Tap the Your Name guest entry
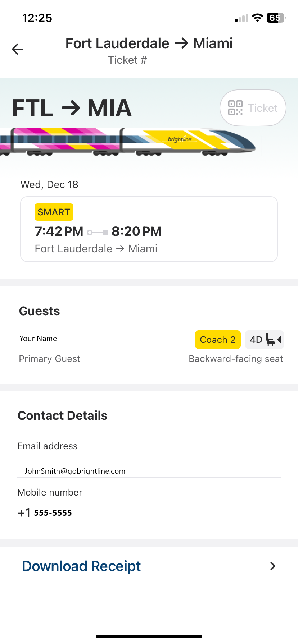Viewport: 298px width, 644px height. tap(38, 339)
